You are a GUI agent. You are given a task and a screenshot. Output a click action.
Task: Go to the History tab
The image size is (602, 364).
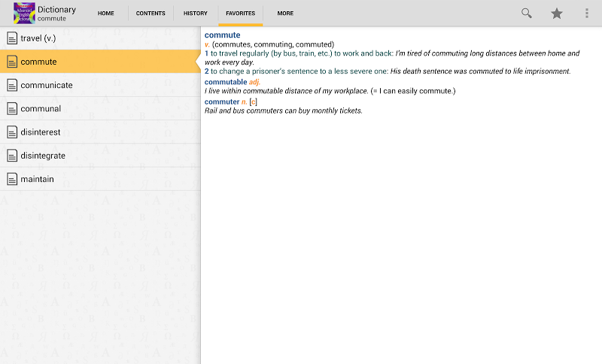point(196,14)
